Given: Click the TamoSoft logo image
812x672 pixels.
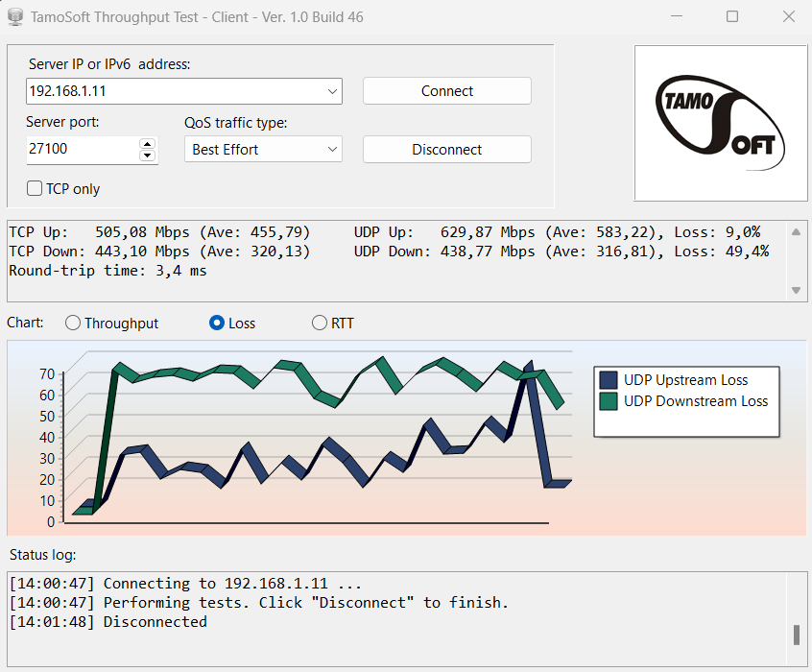Looking at the screenshot, I should [721, 123].
